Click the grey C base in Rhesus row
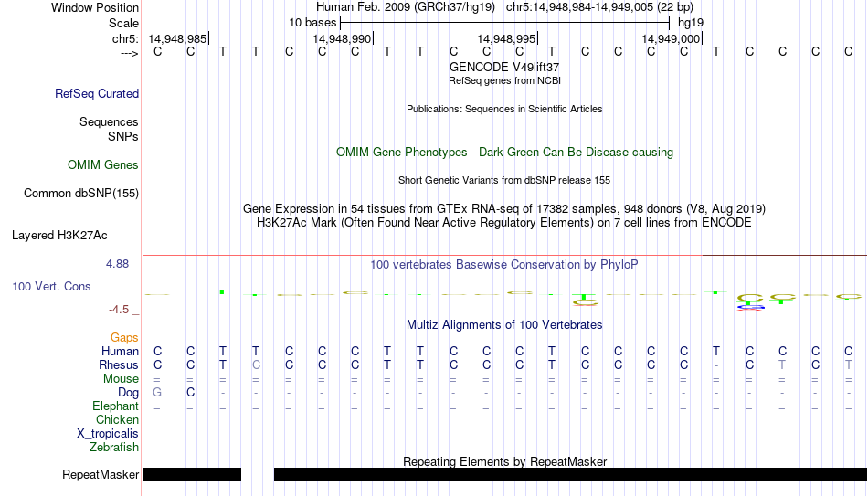 256,365
